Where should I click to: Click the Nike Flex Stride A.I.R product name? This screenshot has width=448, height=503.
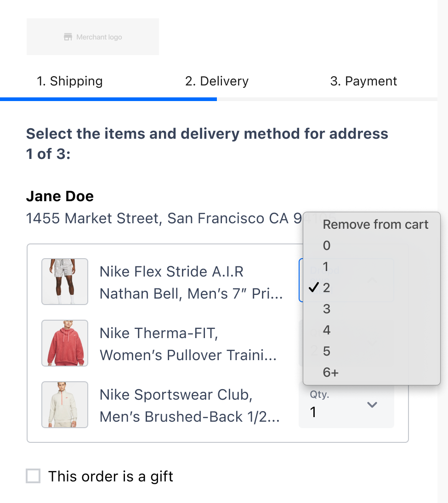point(171,271)
